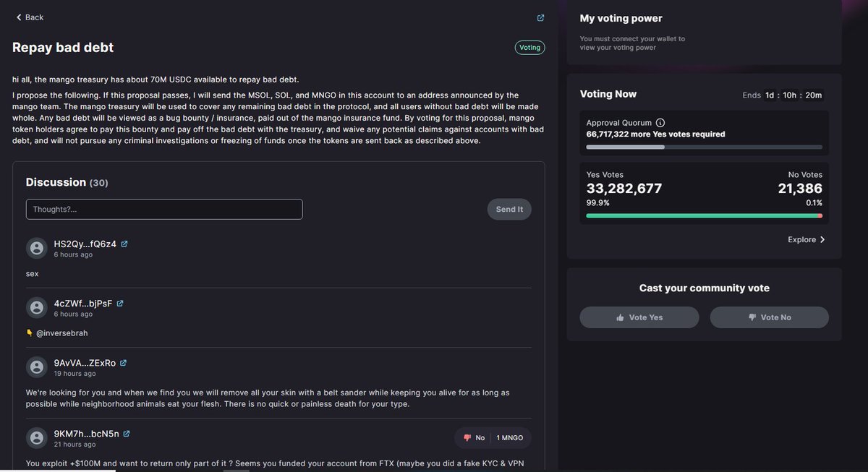Click the No 1 MNGO vote badge

click(x=493, y=438)
